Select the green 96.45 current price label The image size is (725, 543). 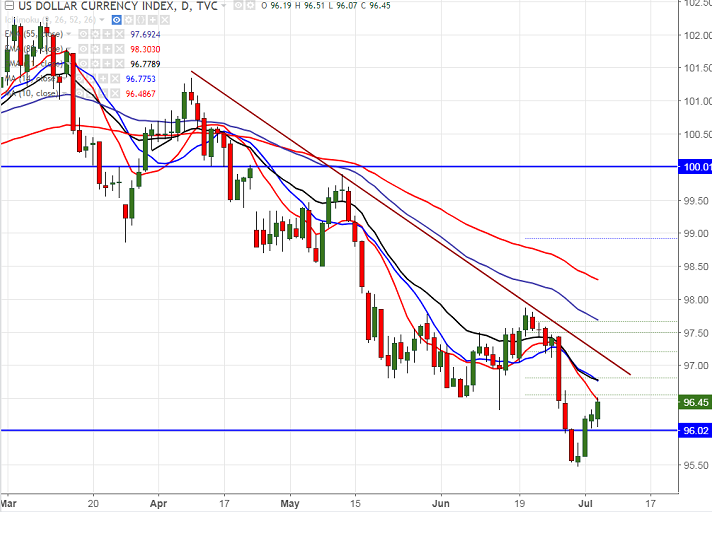click(695, 402)
